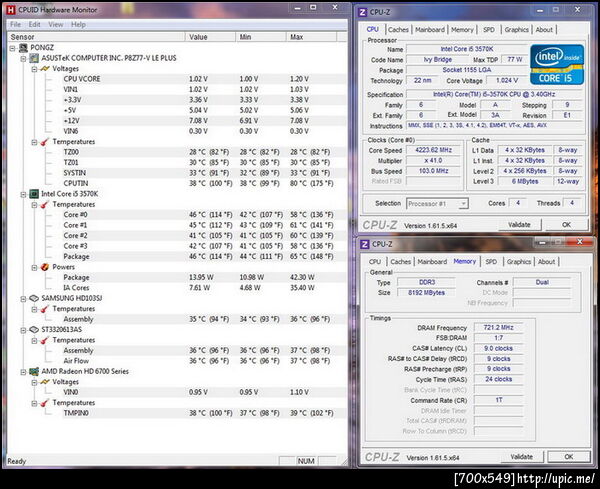Click the Max column header
600x489 pixels.
coord(311,37)
